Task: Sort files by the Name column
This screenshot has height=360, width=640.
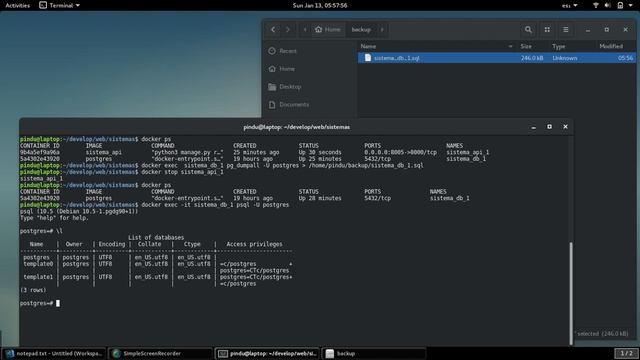Action: (x=437, y=47)
